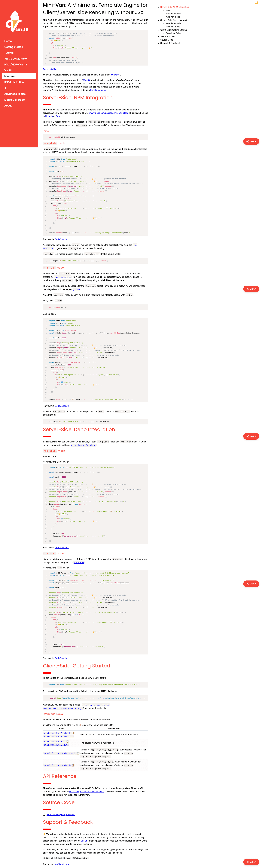Click the GitHub Issue button
The image size is (262, 868).
[x=67, y=858]
